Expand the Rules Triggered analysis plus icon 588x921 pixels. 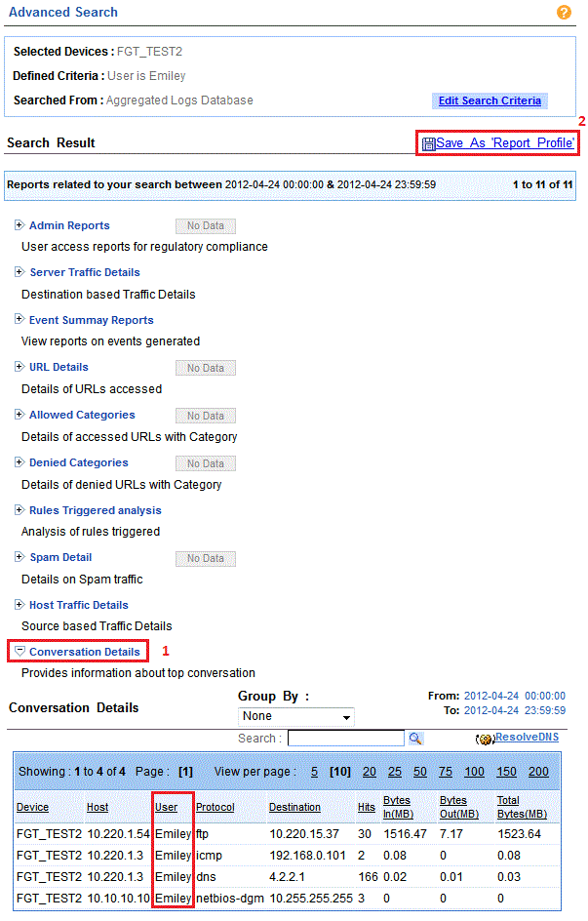click(20, 510)
